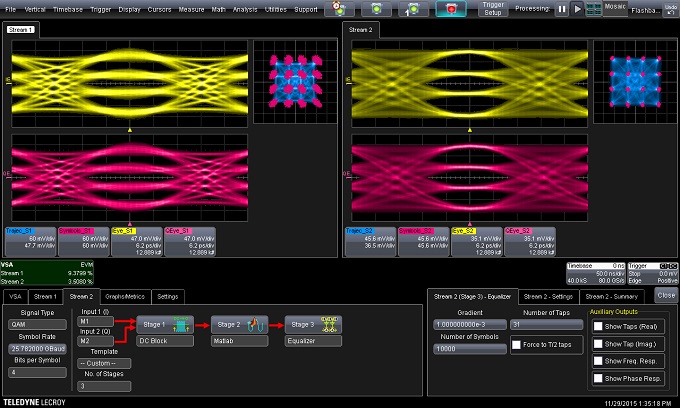Pause processing with the pause icon
This screenshot has height=408, width=680.
pyautogui.click(x=562, y=9)
